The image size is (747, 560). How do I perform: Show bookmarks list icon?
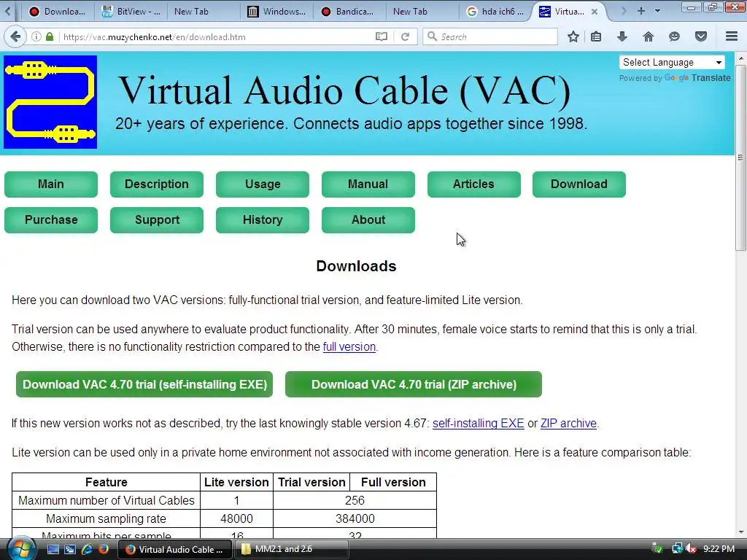coord(596,36)
